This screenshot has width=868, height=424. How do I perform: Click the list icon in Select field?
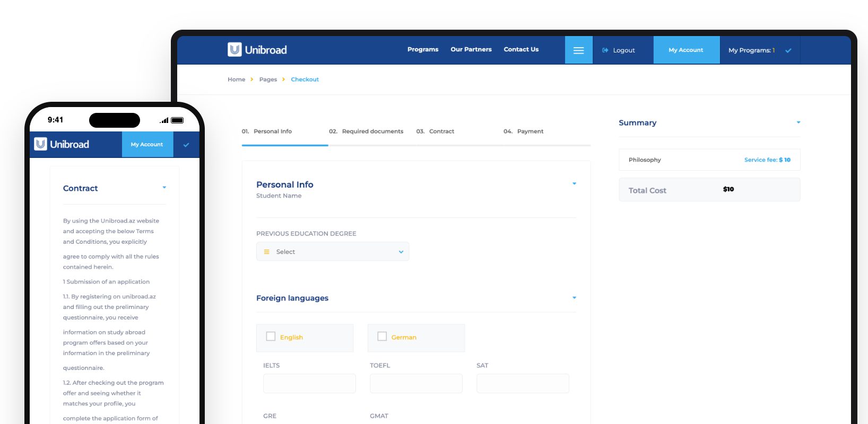[x=267, y=252]
